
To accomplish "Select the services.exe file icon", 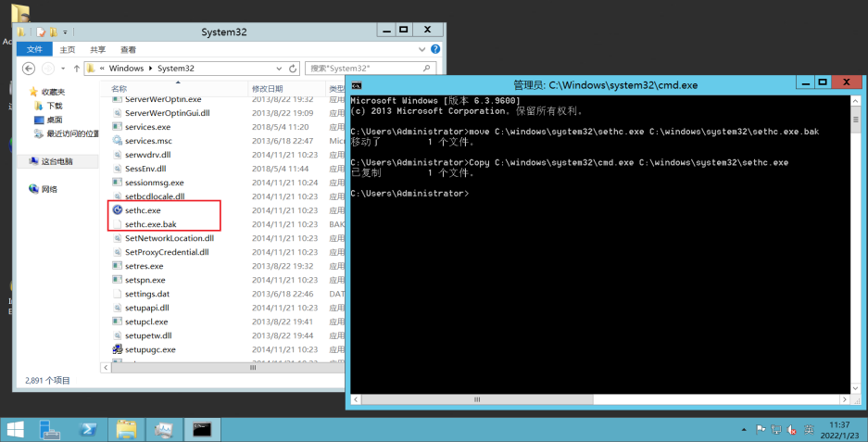I will 117,127.
